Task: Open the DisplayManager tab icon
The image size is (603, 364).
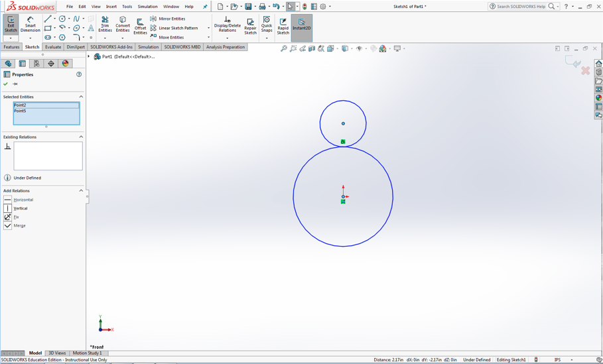Action: [65, 64]
